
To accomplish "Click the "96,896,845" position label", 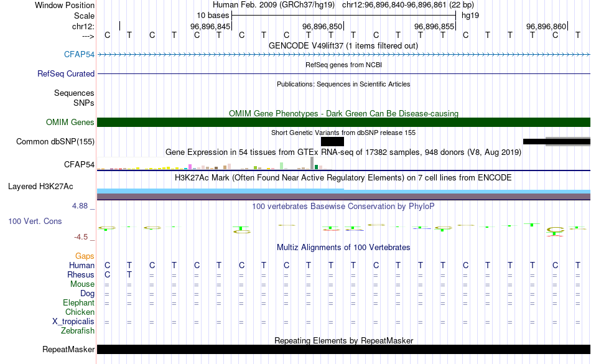I will [x=210, y=26].
